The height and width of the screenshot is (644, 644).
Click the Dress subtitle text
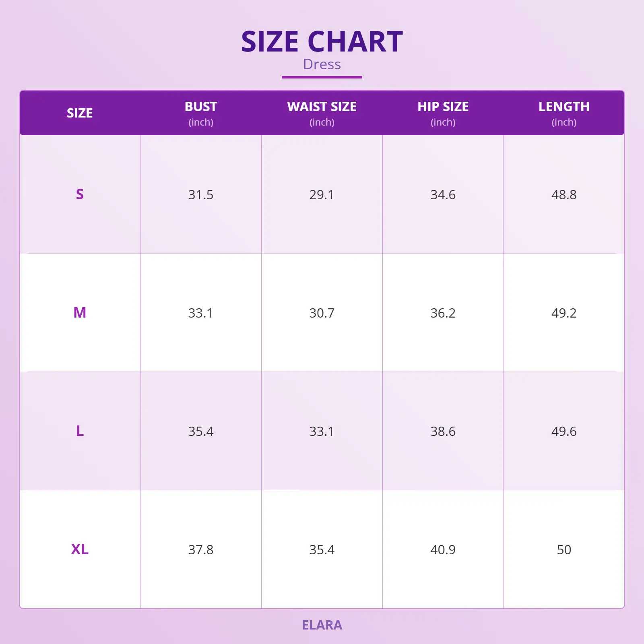[x=322, y=64]
